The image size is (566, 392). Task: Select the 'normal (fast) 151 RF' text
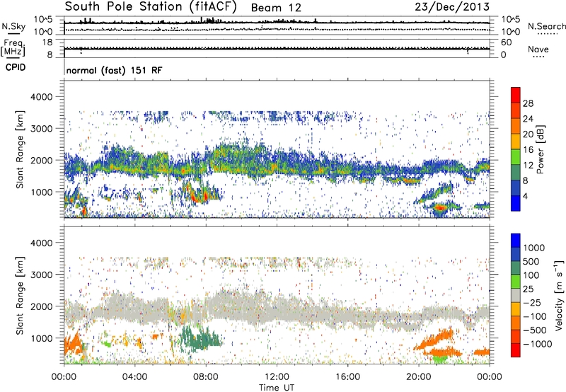(x=114, y=70)
